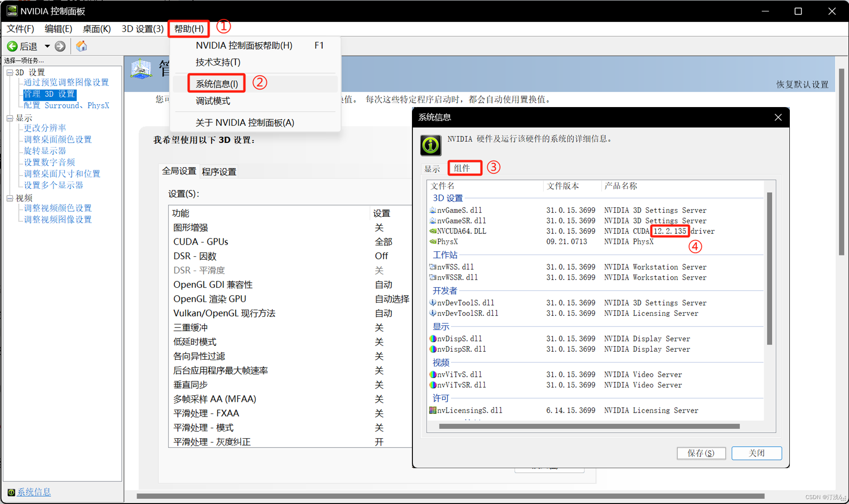The height and width of the screenshot is (504, 849).
Task: Click the main window vertical scrollbar
Action: 841,162
